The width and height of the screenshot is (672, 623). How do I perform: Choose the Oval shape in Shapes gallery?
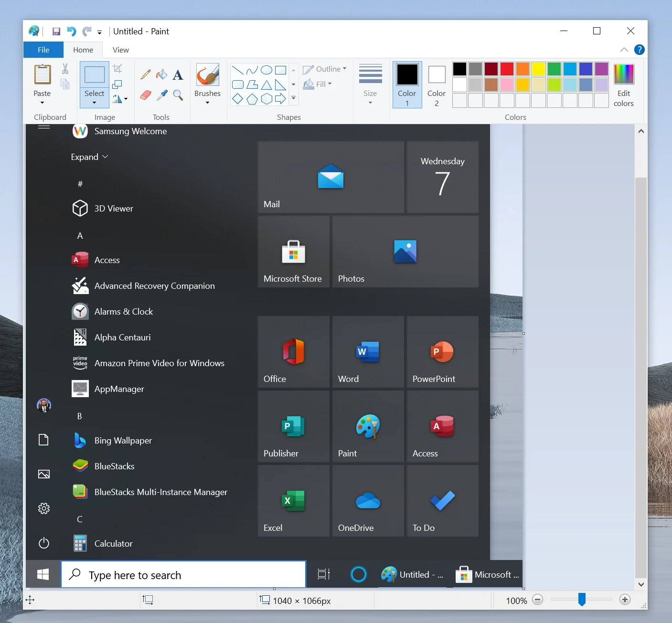(x=267, y=70)
